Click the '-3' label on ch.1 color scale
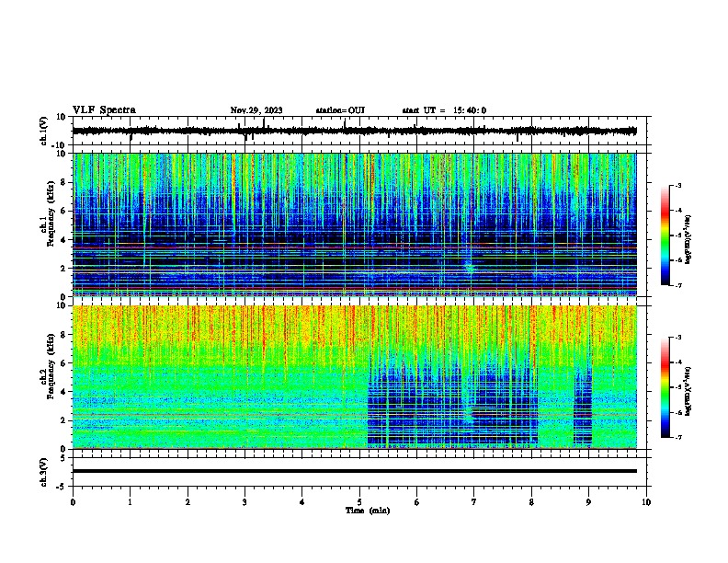Screen dimensions: 728x563 [677, 185]
